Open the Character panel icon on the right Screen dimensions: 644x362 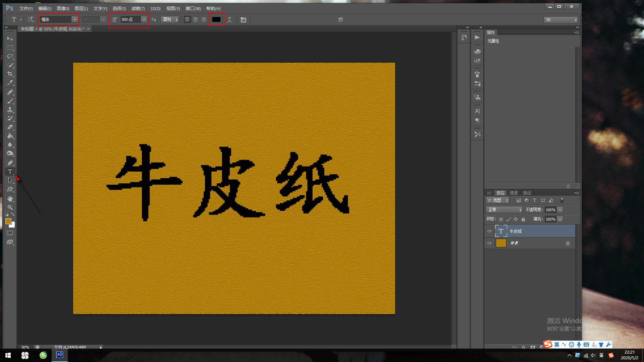point(477,111)
